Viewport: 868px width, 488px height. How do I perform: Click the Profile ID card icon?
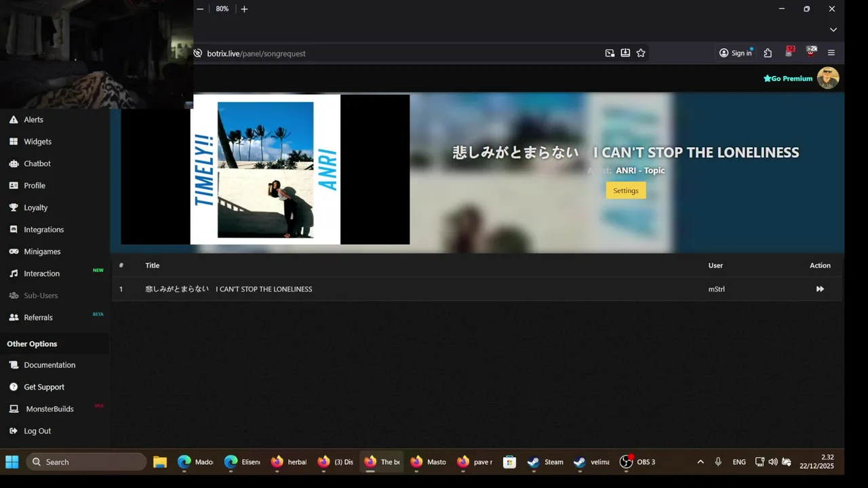14,186
